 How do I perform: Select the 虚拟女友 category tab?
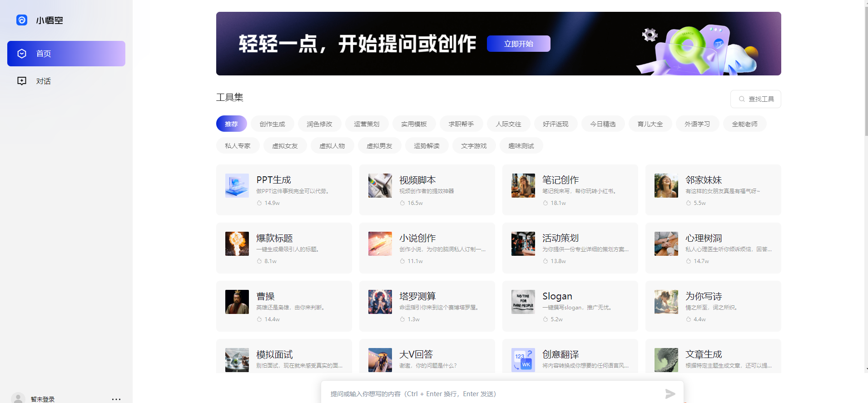click(x=285, y=146)
